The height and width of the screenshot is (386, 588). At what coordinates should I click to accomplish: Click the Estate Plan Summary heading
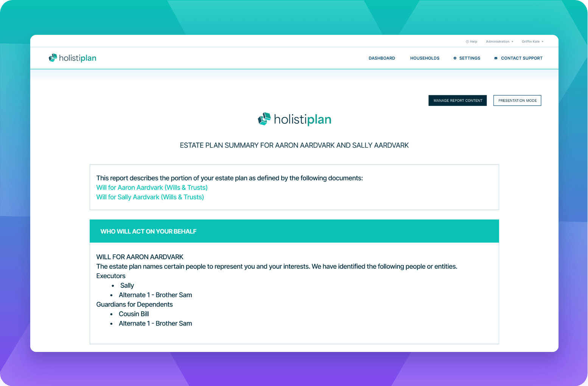(x=294, y=145)
